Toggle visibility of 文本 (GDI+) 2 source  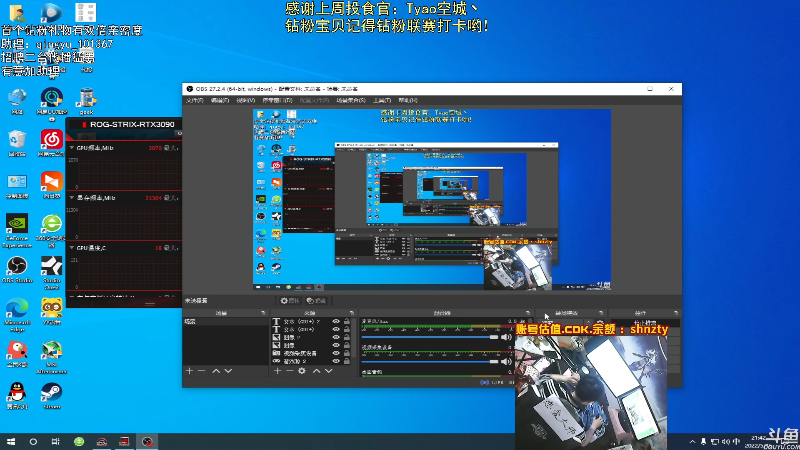point(336,321)
